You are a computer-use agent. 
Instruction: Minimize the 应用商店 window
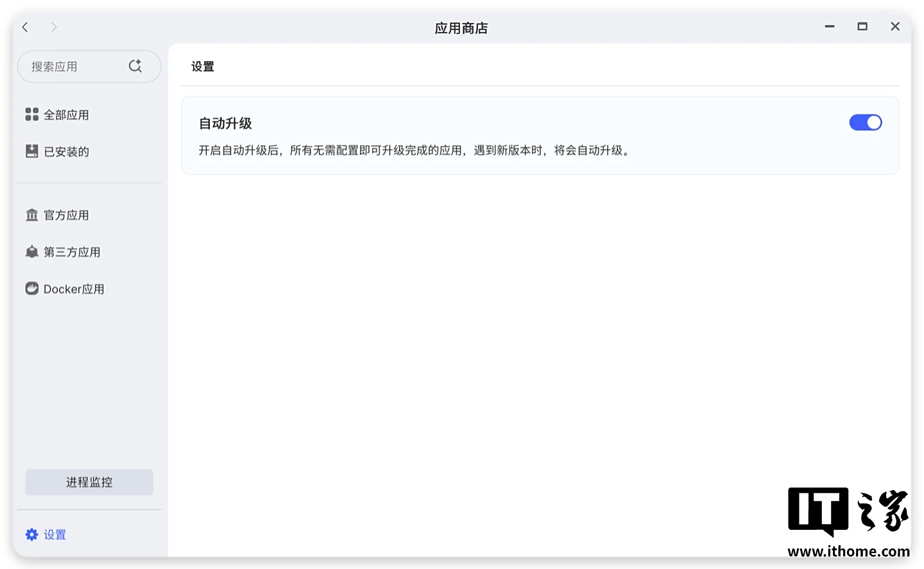[x=830, y=27]
